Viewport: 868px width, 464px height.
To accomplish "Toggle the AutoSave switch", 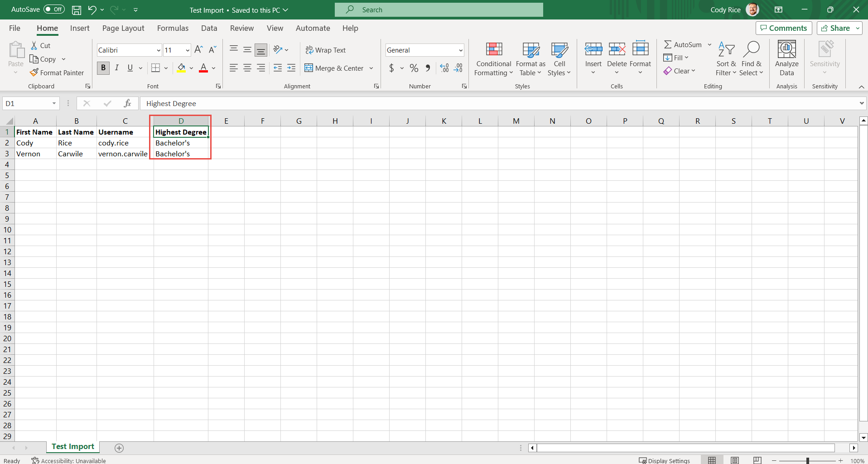I will [x=54, y=10].
